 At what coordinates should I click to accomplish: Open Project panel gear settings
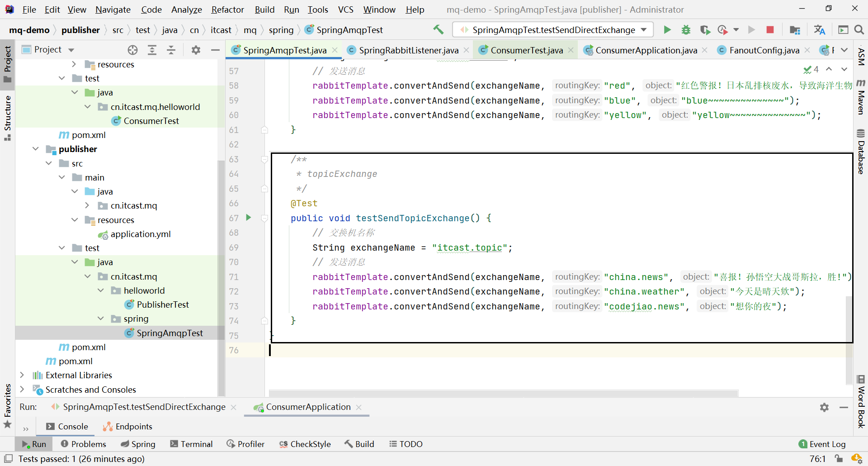pos(195,50)
